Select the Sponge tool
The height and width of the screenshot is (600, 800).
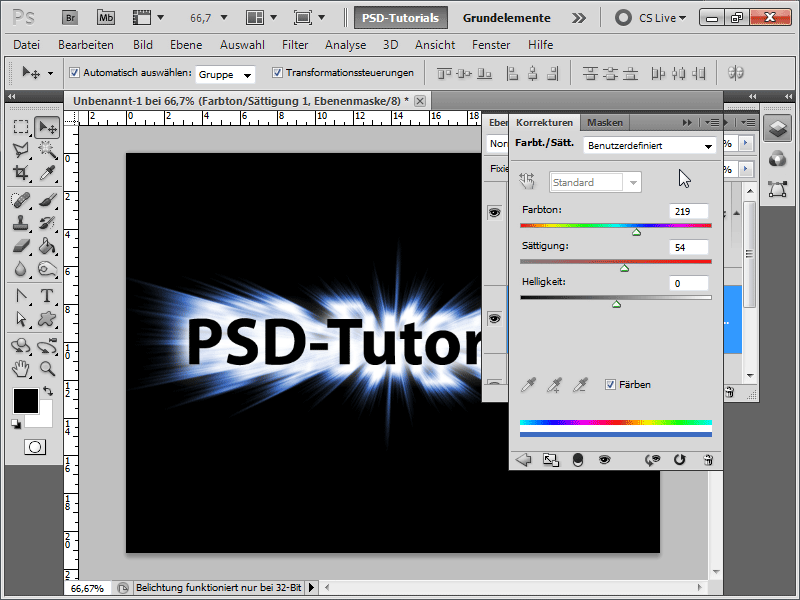tap(47, 269)
